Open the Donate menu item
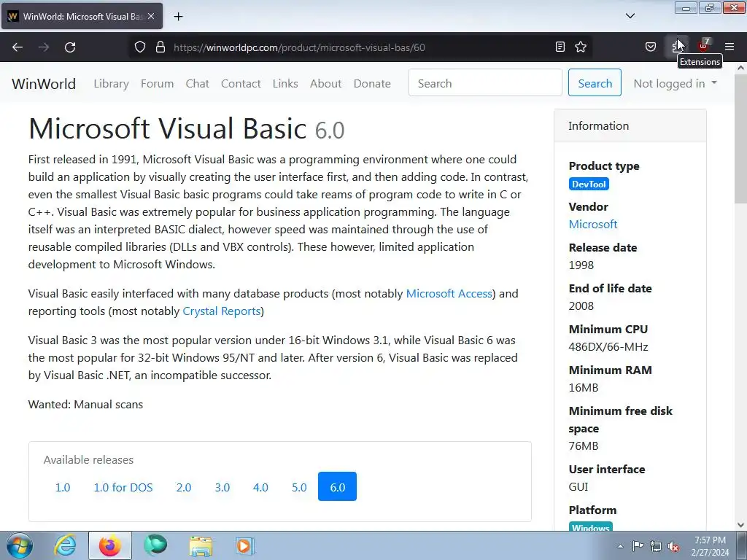747x560 pixels. click(372, 83)
